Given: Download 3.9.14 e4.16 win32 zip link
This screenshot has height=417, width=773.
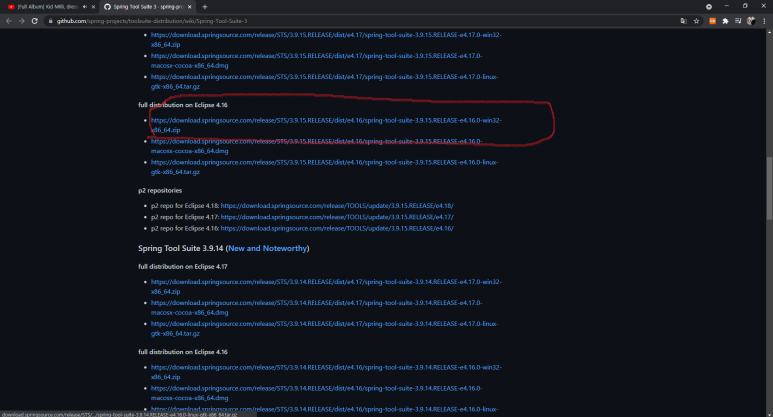Looking at the screenshot, I should point(326,372).
